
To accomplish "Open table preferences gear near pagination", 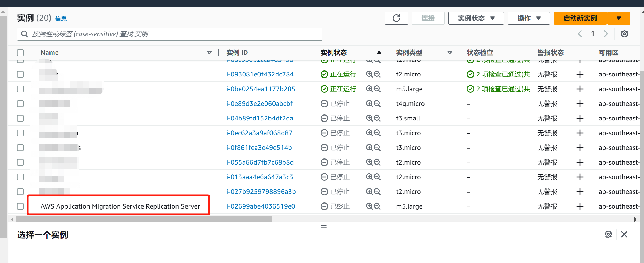I will tap(624, 34).
